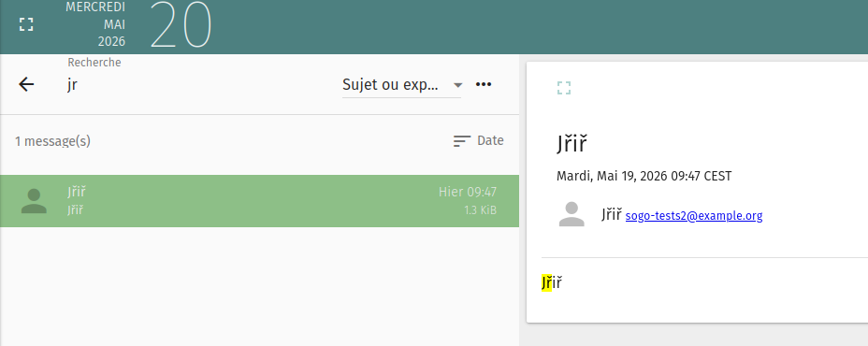
Task: Open the Date sort menu
Action: 478,141
